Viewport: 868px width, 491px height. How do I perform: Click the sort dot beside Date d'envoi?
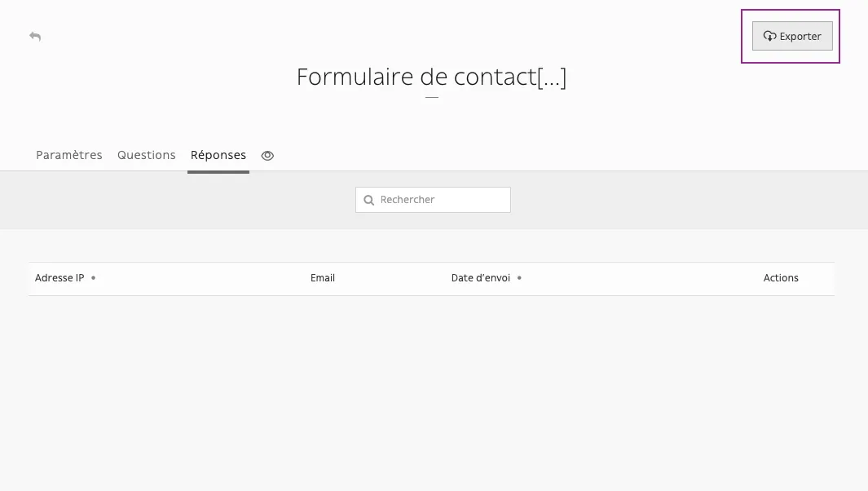519,277
